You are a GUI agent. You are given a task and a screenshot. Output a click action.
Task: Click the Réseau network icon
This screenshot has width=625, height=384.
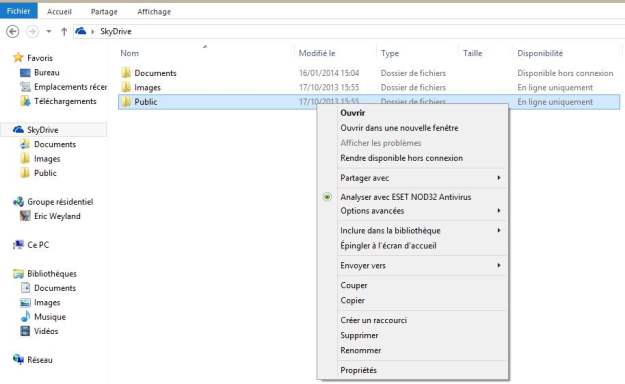(18, 360)
